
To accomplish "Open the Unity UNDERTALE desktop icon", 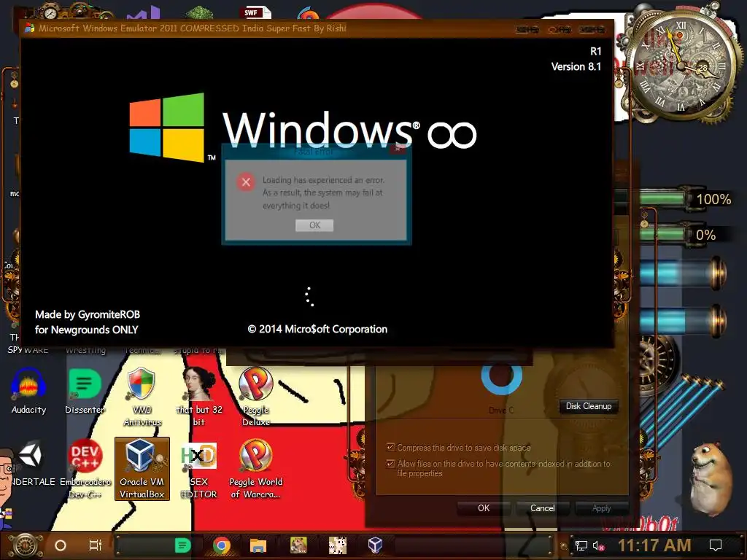I will point(29,463).
